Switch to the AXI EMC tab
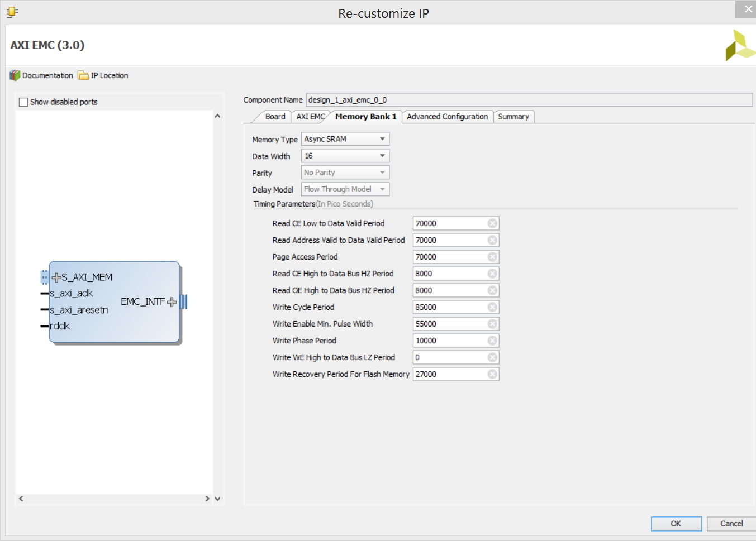 point(311,117)
